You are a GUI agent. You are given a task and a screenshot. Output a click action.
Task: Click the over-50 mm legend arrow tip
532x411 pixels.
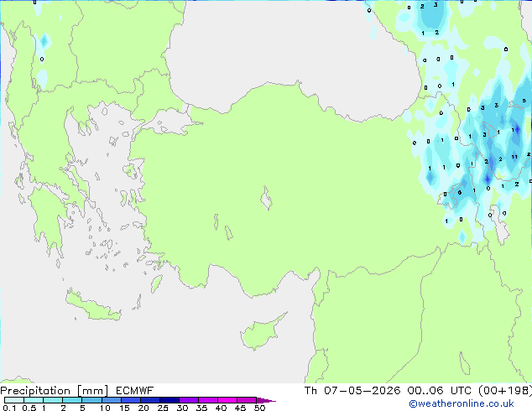(x=266, y=400)
